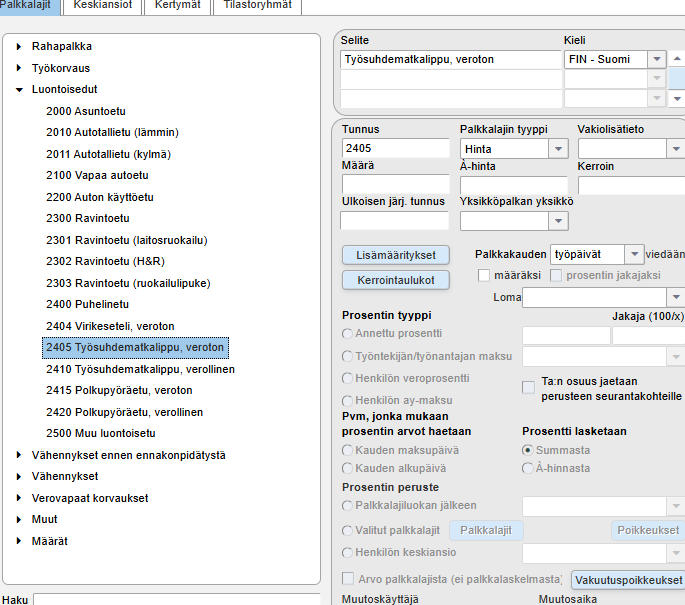Viewport: 685px width, 605px height.
Task: Select 2404 Virikeseteli, veroton
Action: tap(110, 326)
